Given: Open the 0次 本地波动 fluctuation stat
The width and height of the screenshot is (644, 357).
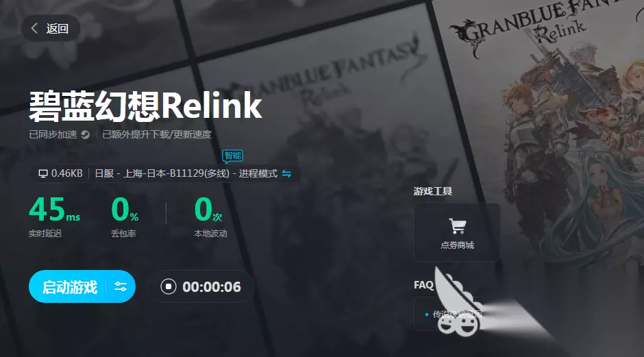Looking at the screenshot, I should click(210, 217).
